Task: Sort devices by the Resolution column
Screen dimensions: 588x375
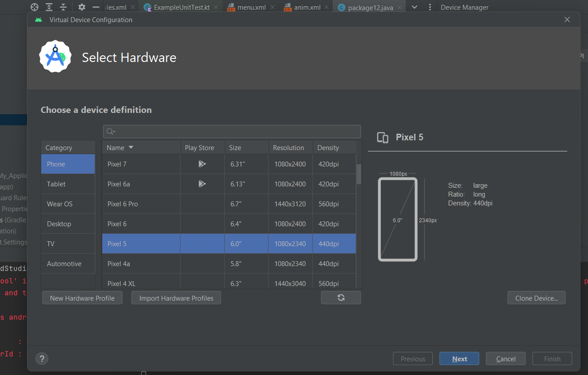Action: coord(290,147)
